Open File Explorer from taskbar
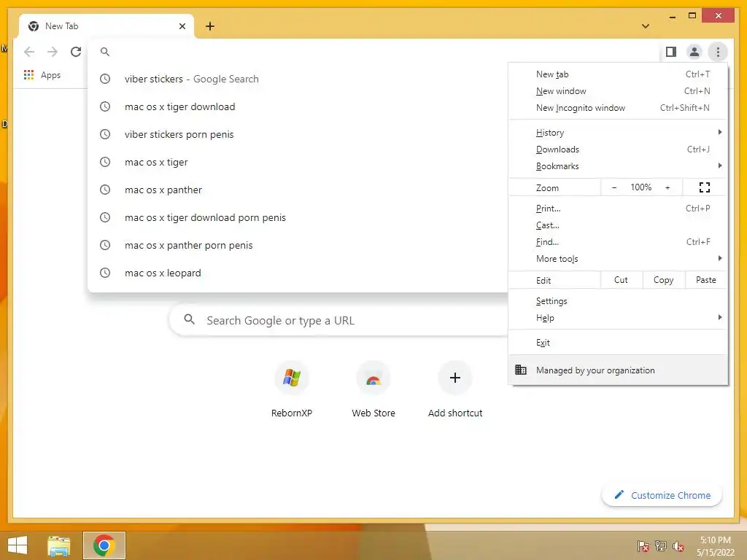747x560 pixels. (59, 545)
